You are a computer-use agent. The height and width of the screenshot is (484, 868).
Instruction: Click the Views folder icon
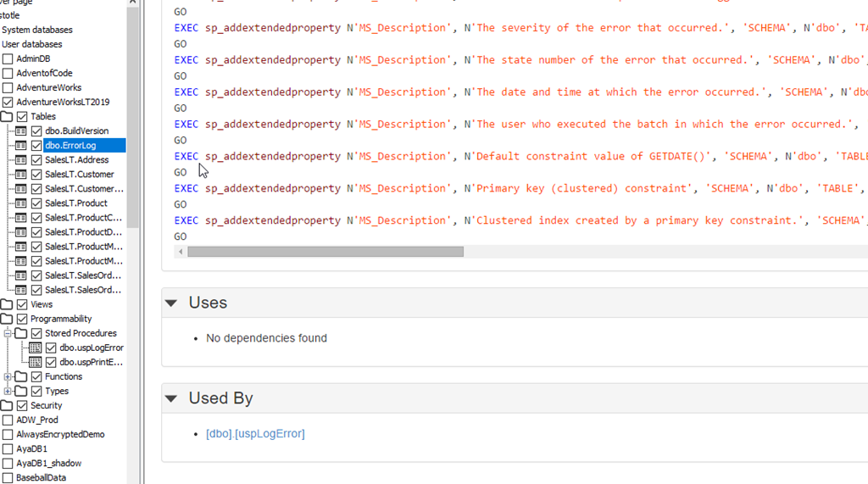(x=7, y=304)
